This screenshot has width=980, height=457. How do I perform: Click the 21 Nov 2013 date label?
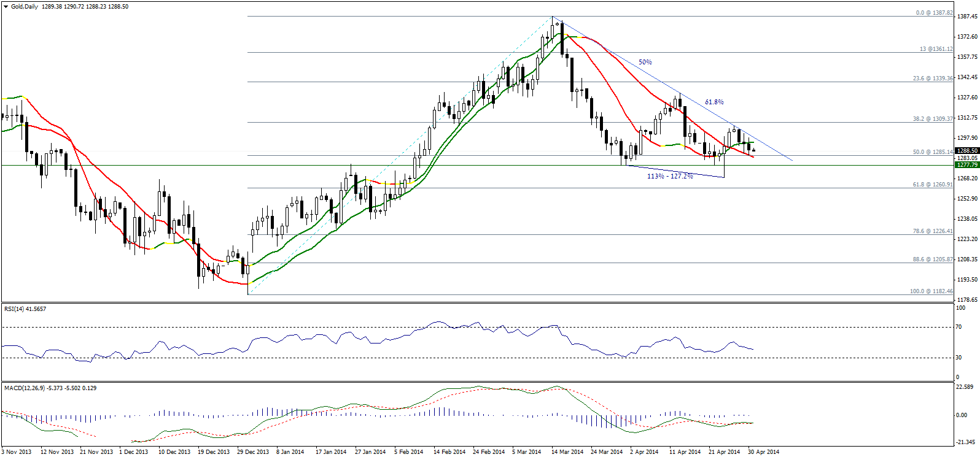[x=96, y=452]
